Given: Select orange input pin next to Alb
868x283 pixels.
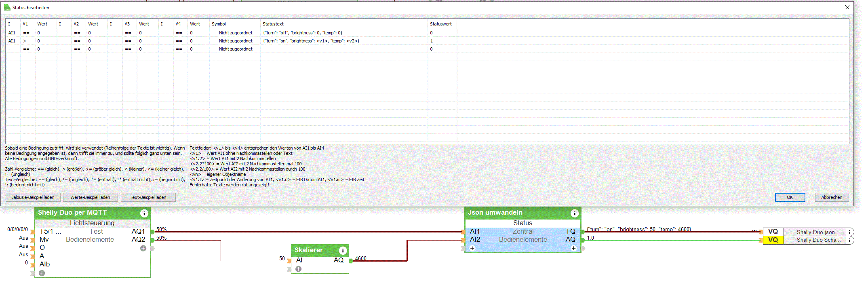Looking at the screenshot, I should (x=32, y=265).
